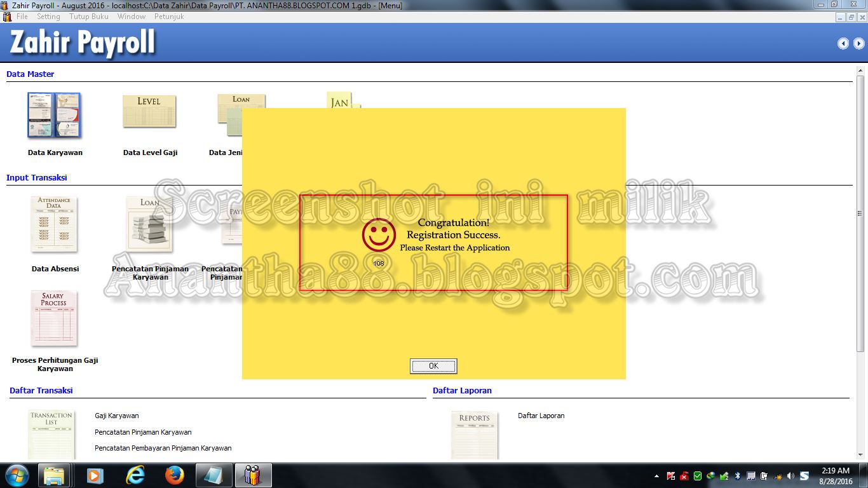Screen dimensions: 868x488
Task: Click the back navigation arrow in header
Action: pyautogui.click(x=843, y=43)
